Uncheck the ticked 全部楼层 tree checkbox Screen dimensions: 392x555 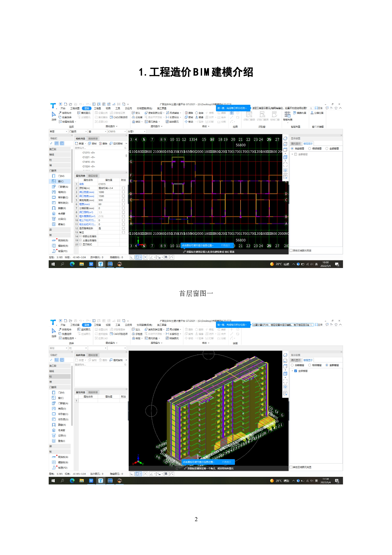[x=296, y=371]
